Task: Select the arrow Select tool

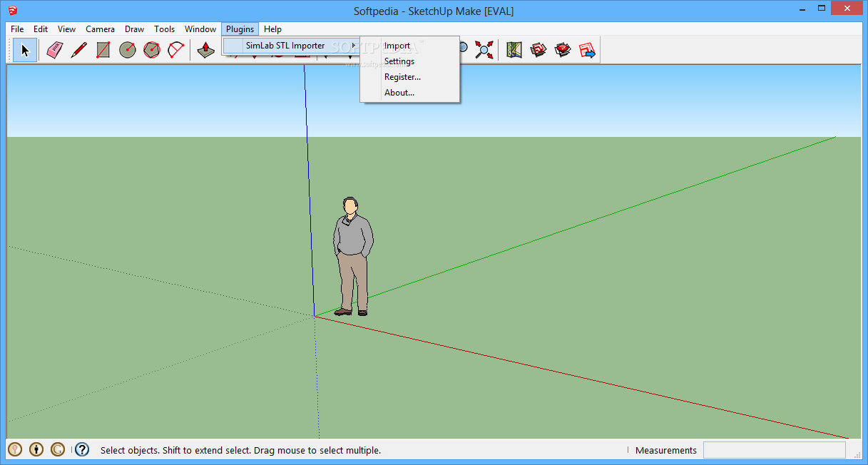Action: coord(25,50)
